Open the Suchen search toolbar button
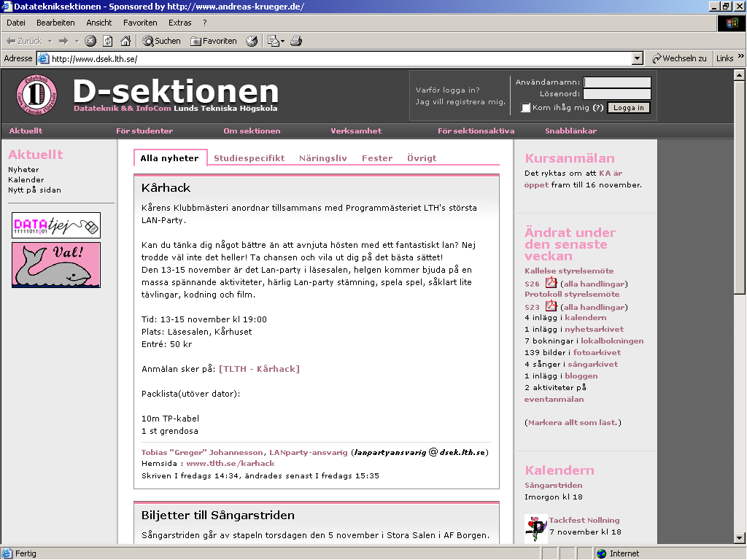 coord(161,41)
